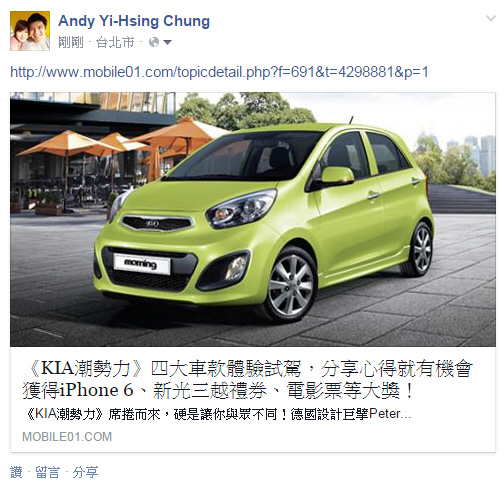Click the green KIA car preview image
Viewport: 504px width, 486px height.
tap(253, 219)
